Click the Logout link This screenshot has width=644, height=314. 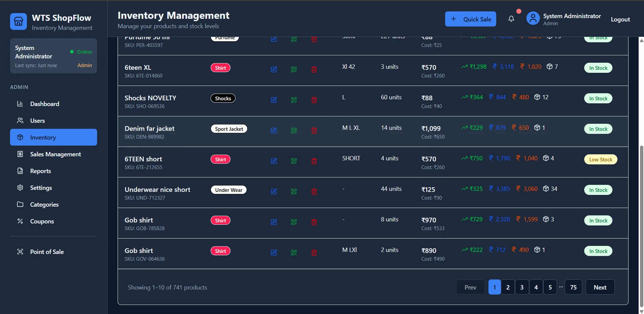coord(620,19)
